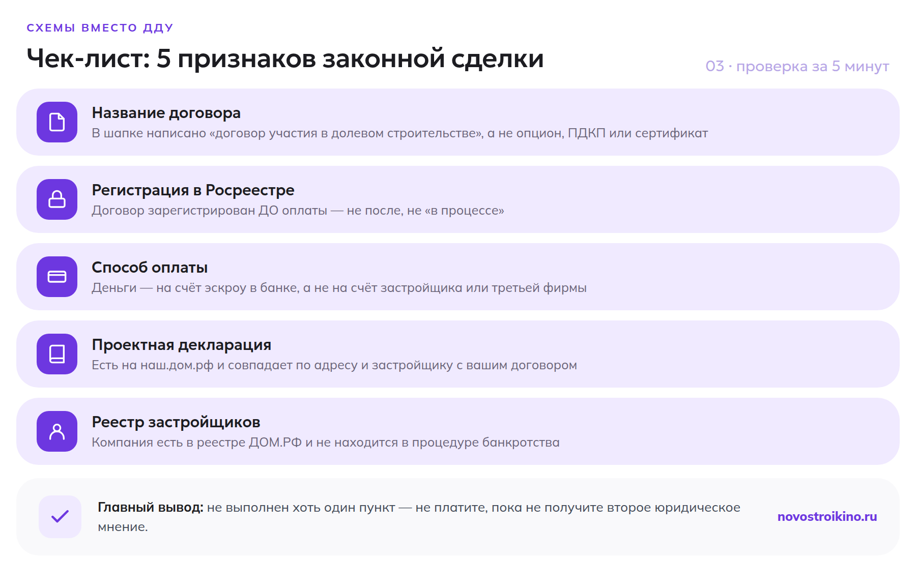Click the main title Чек-лист: 5 признаков

point(285,58)
